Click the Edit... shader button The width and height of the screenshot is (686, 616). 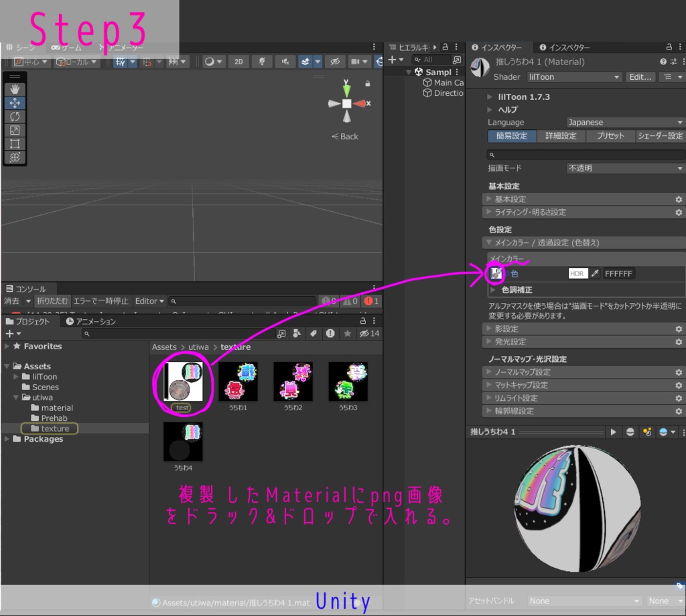click(x=640, y=76)
